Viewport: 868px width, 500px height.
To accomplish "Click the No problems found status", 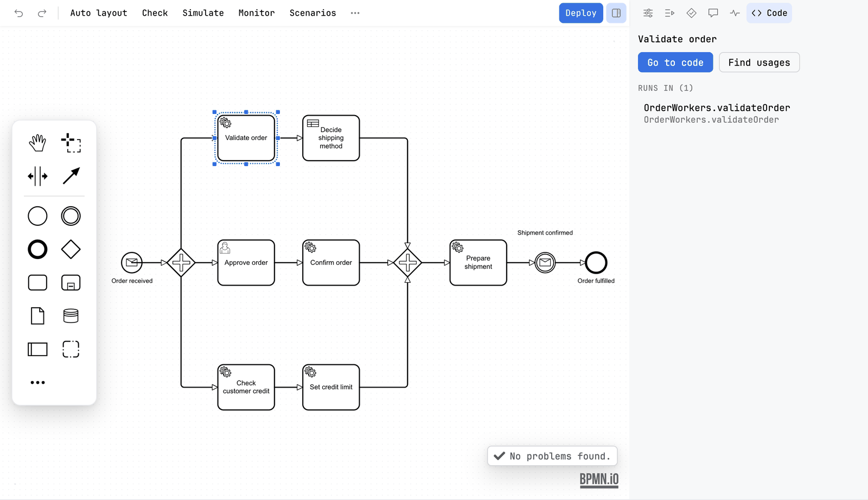I will click(552, 456).
